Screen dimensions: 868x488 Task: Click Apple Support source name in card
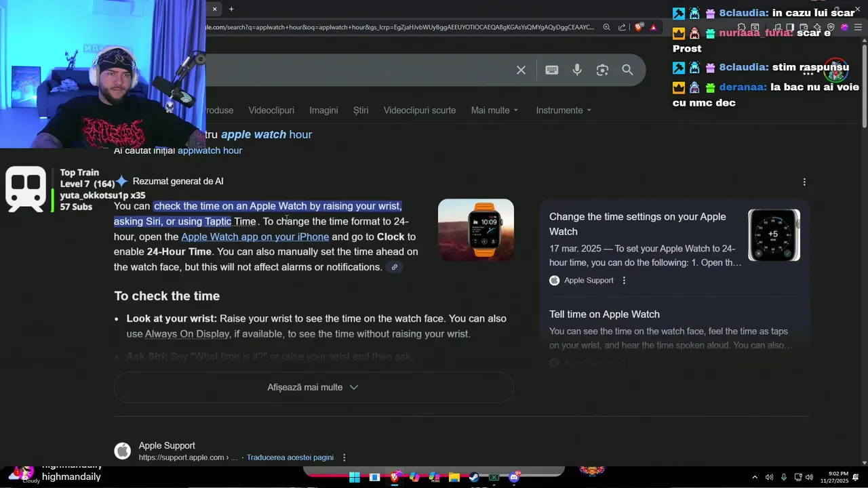pos(589,281)
